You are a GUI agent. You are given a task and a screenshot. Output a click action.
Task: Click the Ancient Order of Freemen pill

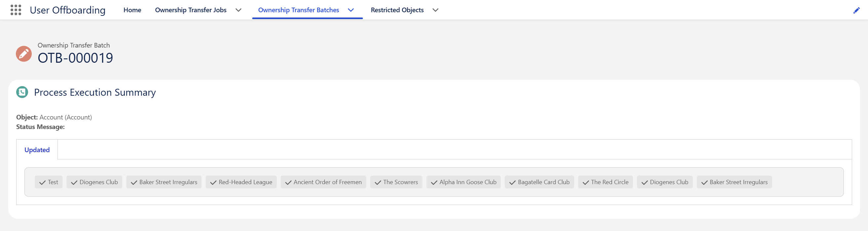pyautogui.click(x=323, y=182)
